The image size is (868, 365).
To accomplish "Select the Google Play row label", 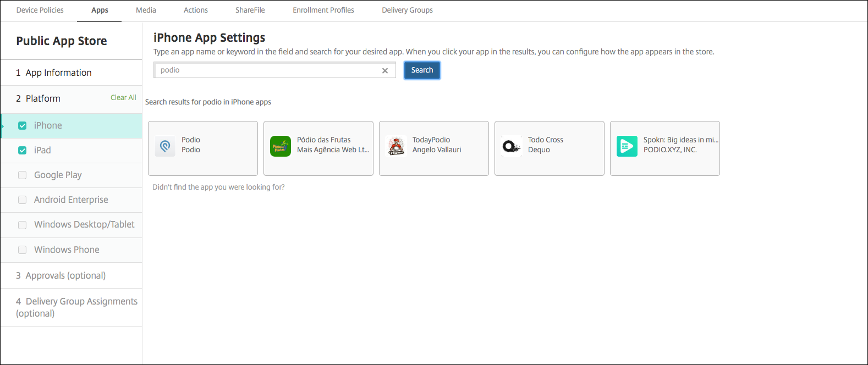I will [x=58, y=175].
